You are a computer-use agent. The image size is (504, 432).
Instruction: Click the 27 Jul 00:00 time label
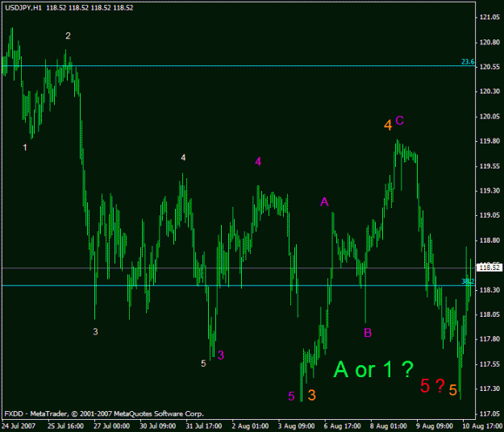tap(111, 426)
